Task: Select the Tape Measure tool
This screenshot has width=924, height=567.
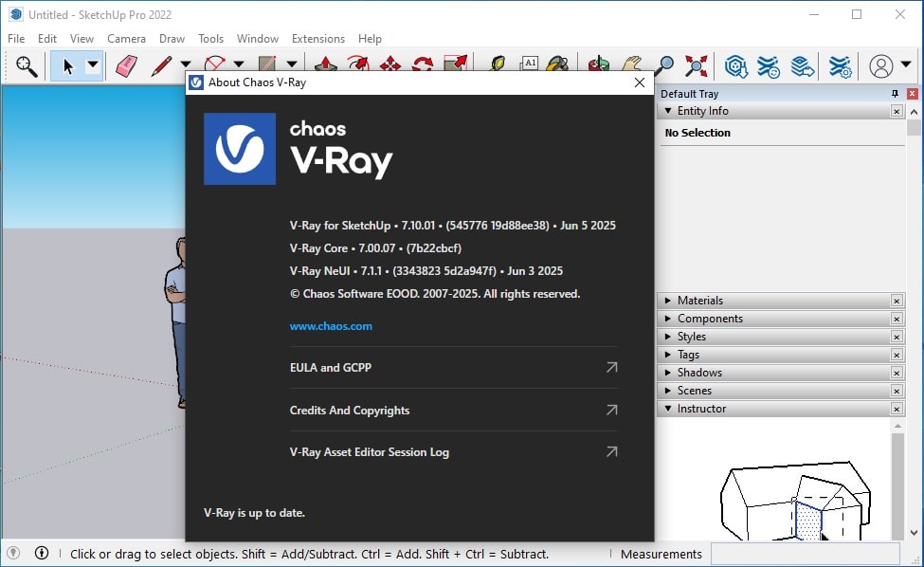Action: 498,64
